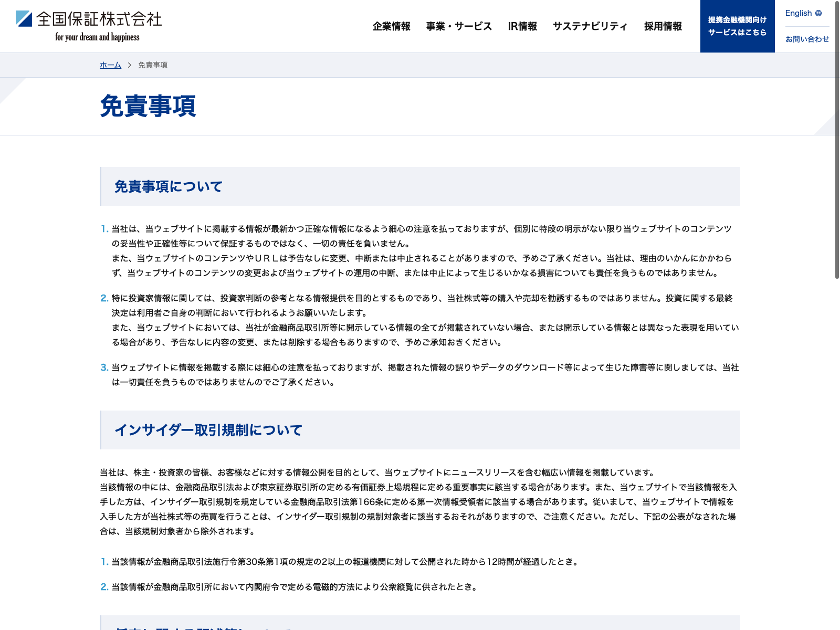Click the 全国保証株式会社 company name text
This screenshot has height=630, width=840.
pos(99,19)
